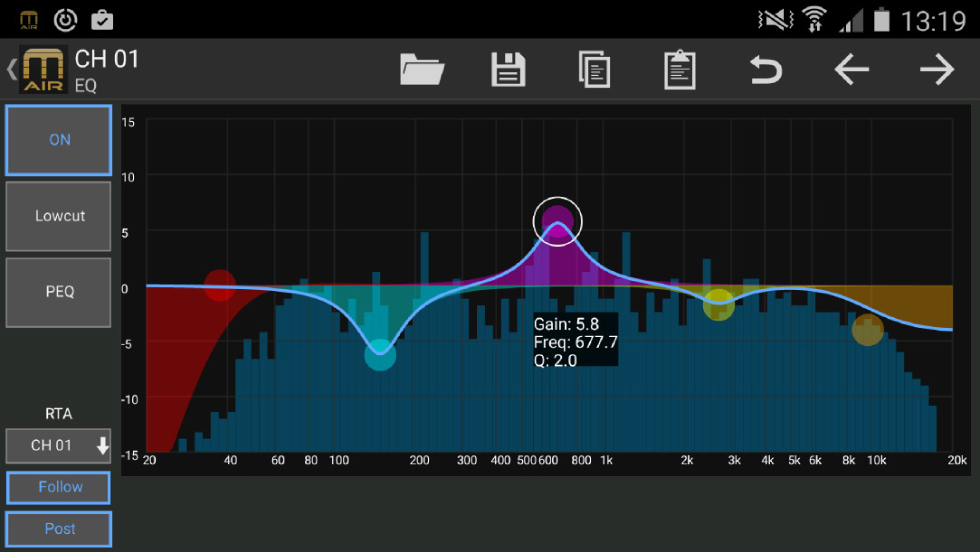Select the magenta EQ band at 677.7 Hz
Viewport: 980px width, 552px height.
(x=557, y=221)
